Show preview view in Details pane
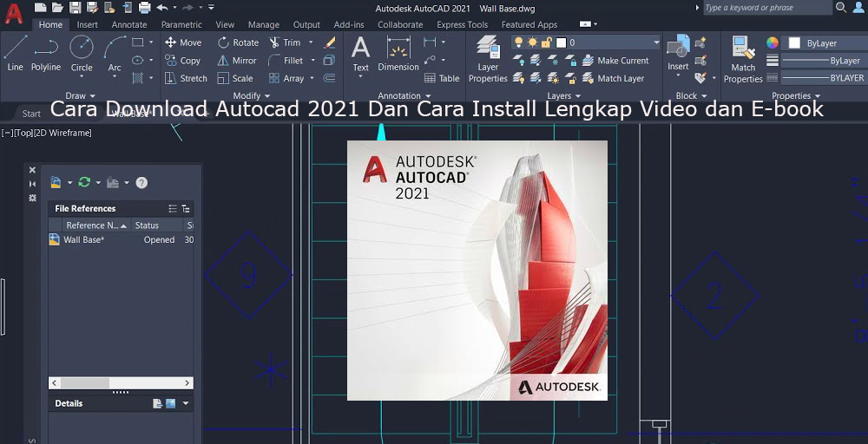The image size is (868, 444). click(x=170, y=403)
